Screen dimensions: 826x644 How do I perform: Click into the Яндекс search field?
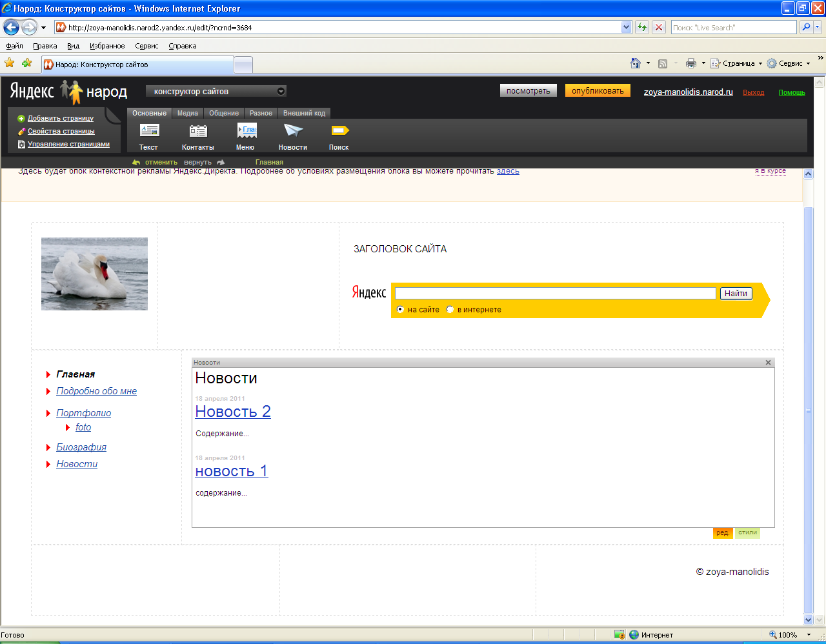pos(555,293)
